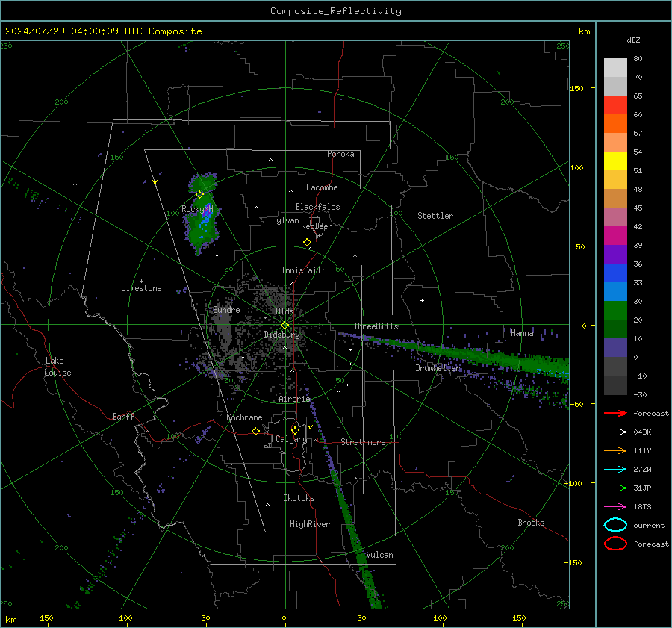672x628 pixels.
Task: Click the Ponoka city label
Action: [x=340, y=154]
